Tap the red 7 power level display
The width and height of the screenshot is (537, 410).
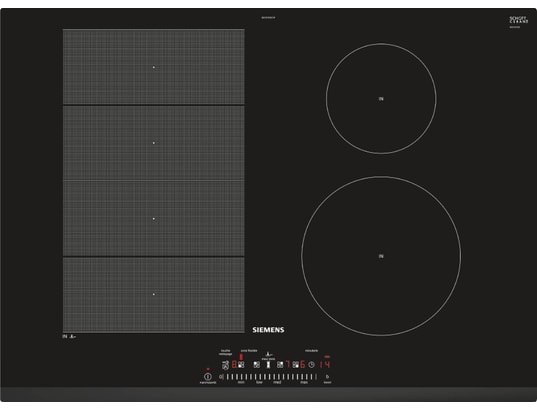click(288, 364)
